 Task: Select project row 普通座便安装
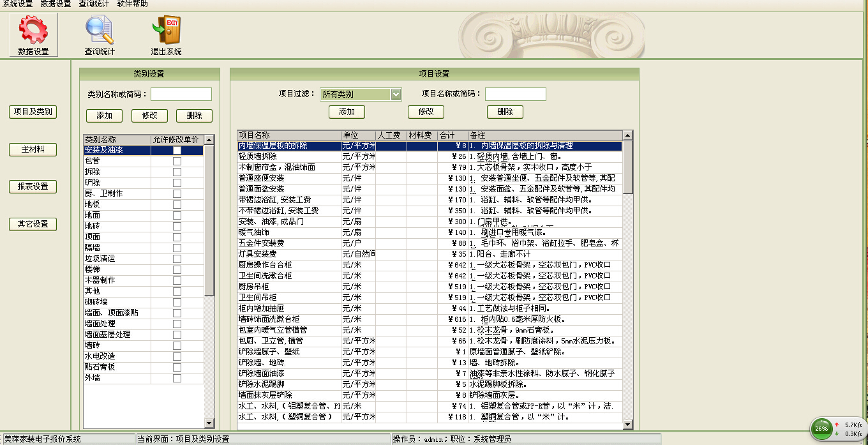point(430,179)
